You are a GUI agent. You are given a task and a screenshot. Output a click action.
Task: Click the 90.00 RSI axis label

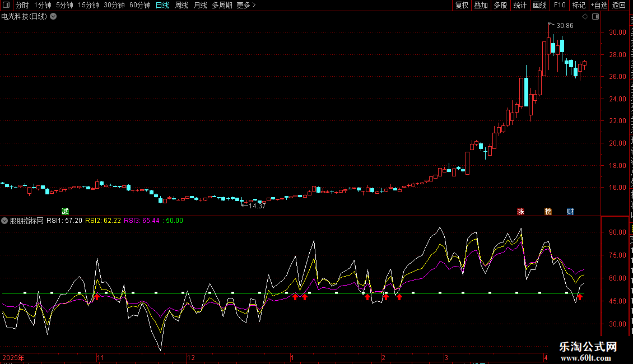coord(618,232)
